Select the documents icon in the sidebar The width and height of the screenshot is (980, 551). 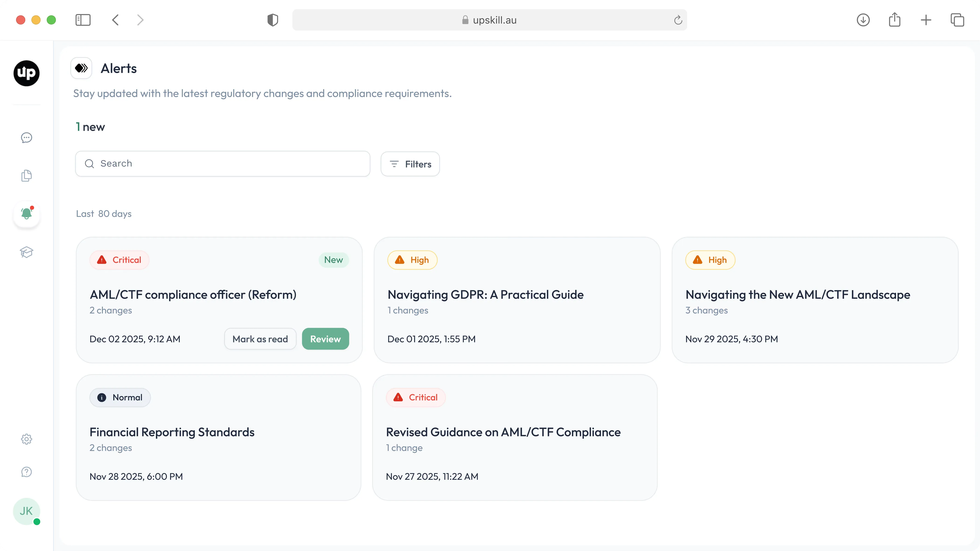[x=26, y=175]
